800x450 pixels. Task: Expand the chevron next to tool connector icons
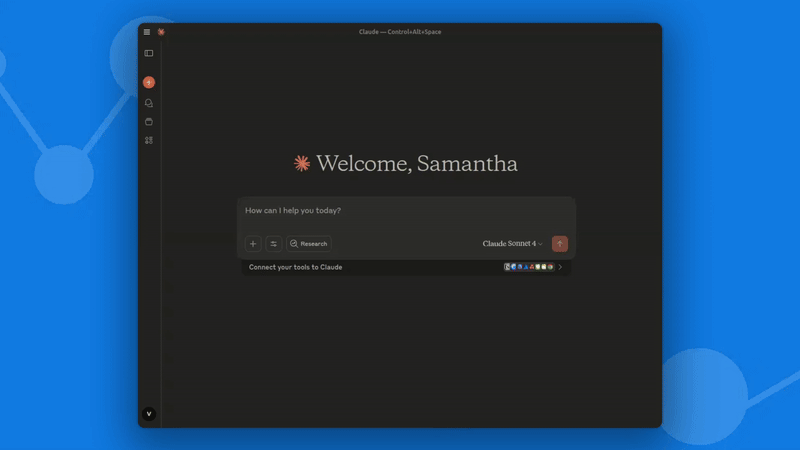pos(560,267)
